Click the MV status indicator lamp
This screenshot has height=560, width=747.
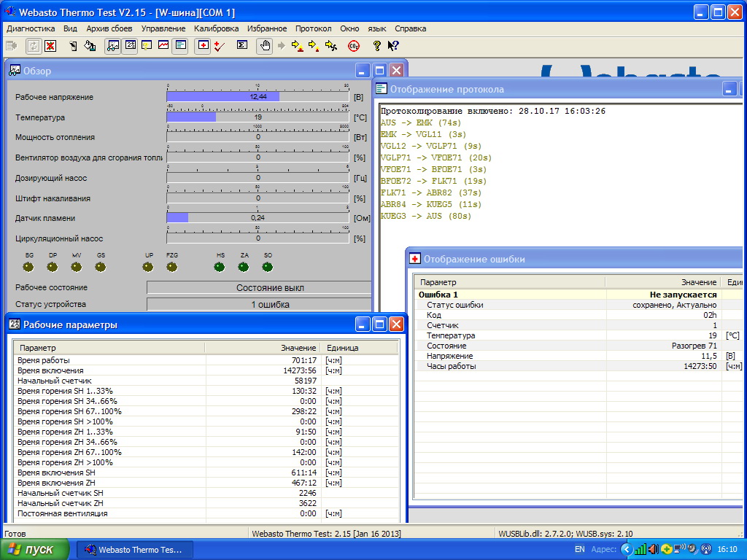[x=76, y=267]
